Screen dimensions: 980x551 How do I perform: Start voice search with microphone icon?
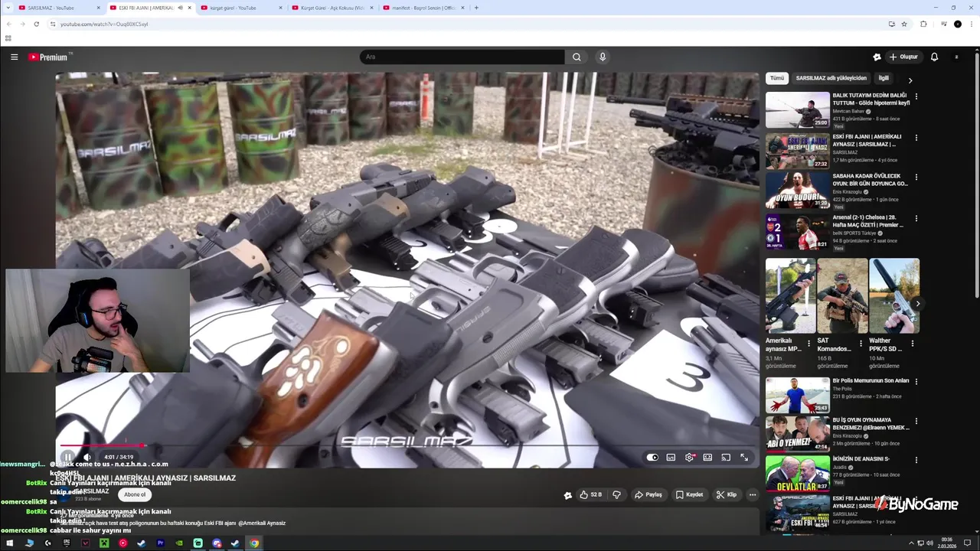[603, 57]
